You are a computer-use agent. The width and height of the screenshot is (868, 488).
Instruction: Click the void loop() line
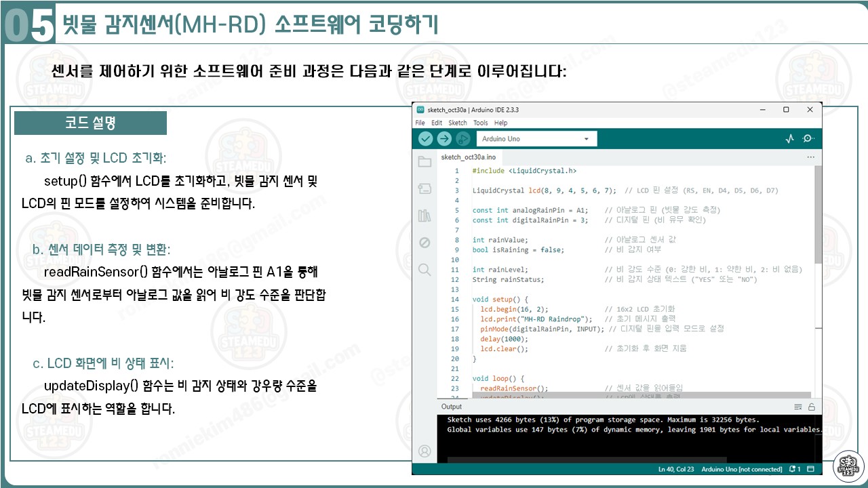tap(498, 378)
